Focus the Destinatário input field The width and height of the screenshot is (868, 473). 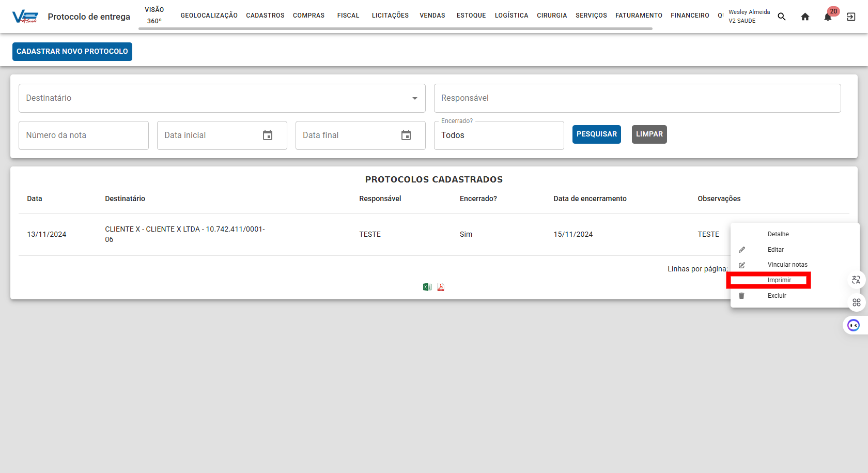pyautogui.click(x=222, y=98)
